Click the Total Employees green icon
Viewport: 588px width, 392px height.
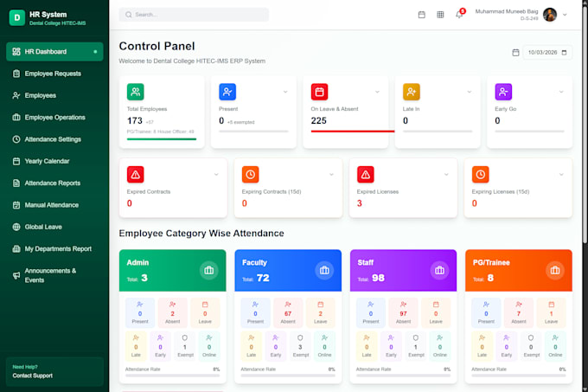[136, 92]
